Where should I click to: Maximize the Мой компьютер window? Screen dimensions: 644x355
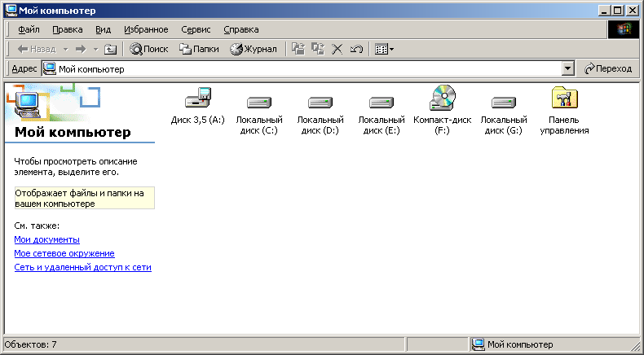[617, 11]
